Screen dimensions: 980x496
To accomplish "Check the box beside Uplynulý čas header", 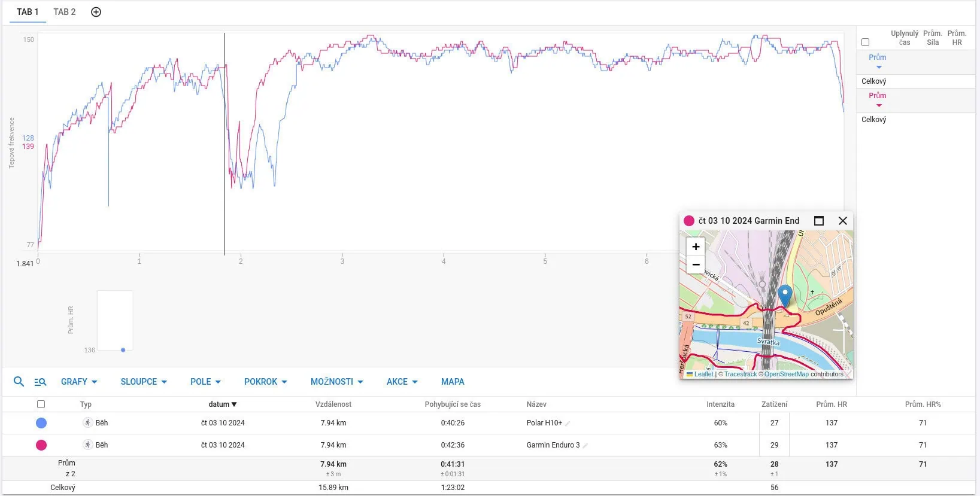I will coord(865,42).
